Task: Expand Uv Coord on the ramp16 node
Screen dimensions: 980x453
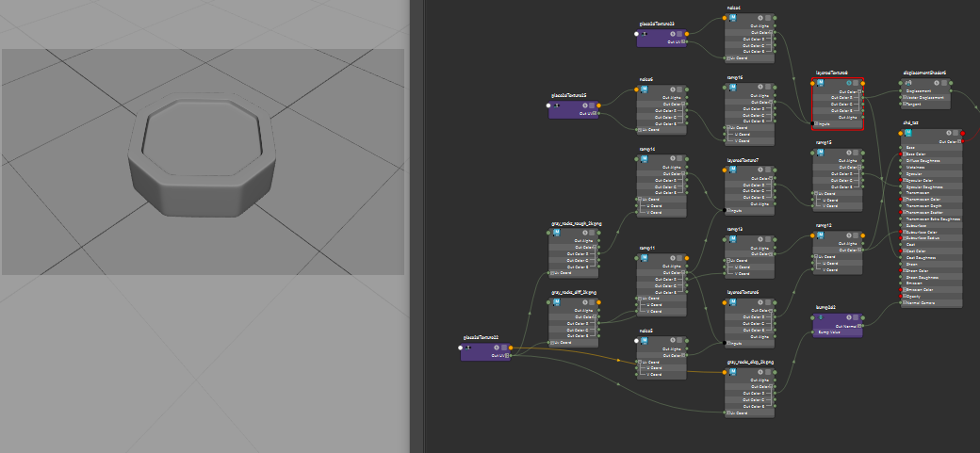Action: click(x=727, y=128)
